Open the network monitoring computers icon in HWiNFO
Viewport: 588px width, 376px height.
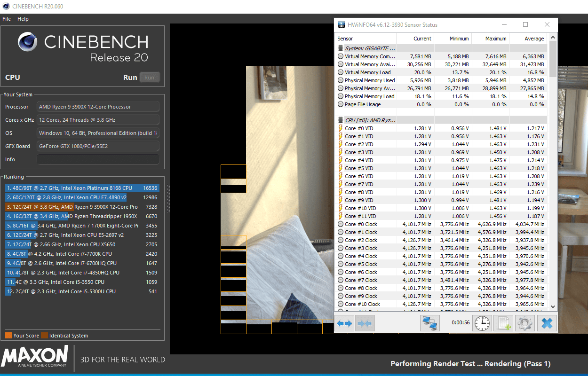point(429,323)
